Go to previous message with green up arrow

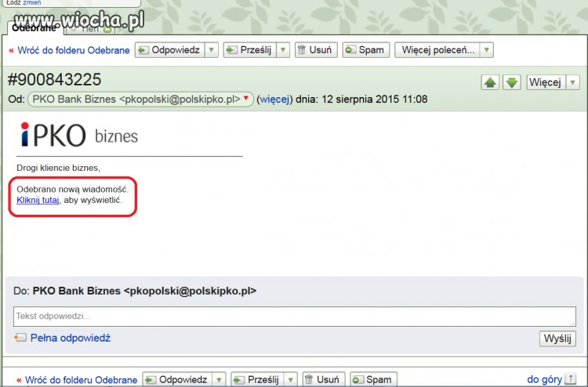(x=490, y=82)
